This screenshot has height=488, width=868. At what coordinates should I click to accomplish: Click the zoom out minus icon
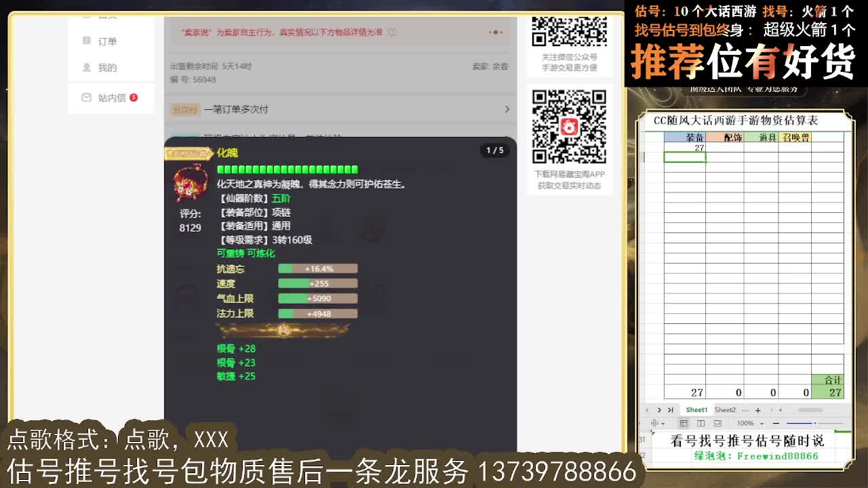coord(776,424)
